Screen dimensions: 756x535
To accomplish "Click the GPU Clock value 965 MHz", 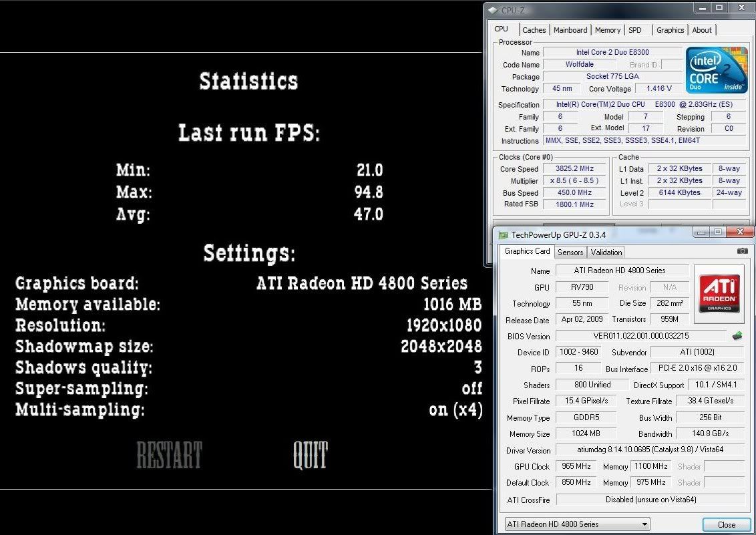I will click(576, 466).
